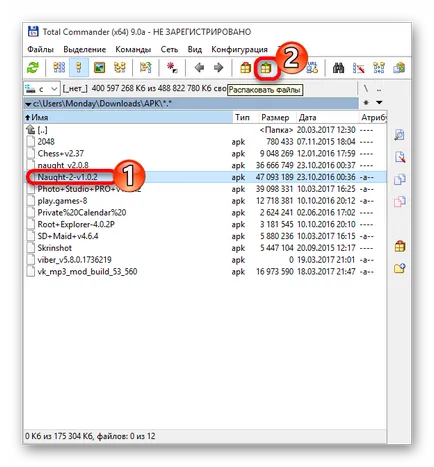Click the Unpack files toolbar icon
The height and width of the screenshot is (467, 434).
coord(266,68)
